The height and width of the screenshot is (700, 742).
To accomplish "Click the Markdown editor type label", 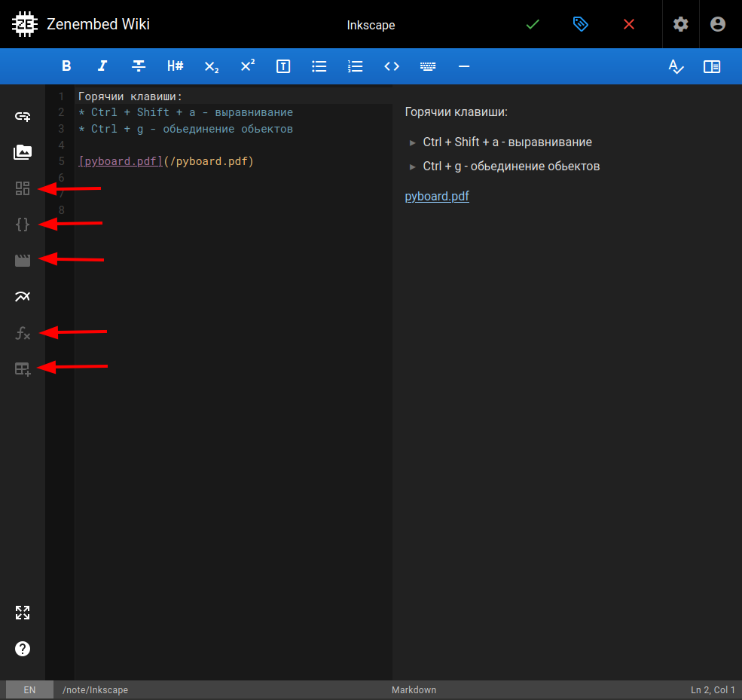I will [414, 690].
